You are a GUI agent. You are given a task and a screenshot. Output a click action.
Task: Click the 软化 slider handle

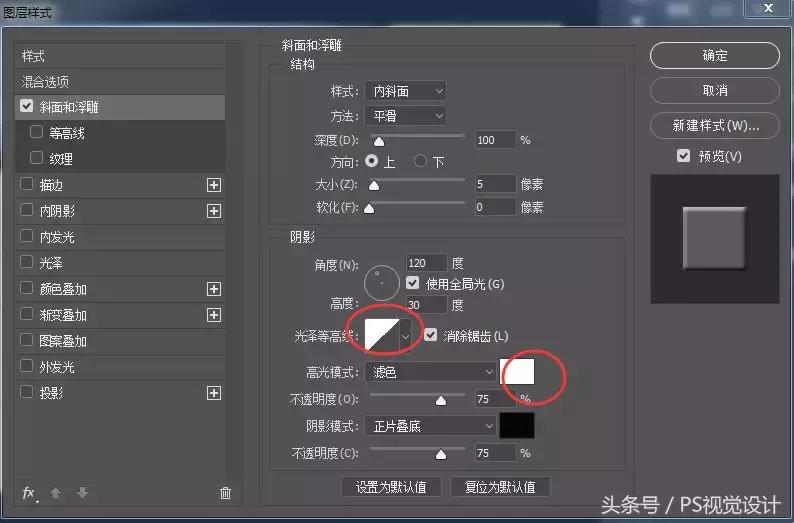coord(369,208)
